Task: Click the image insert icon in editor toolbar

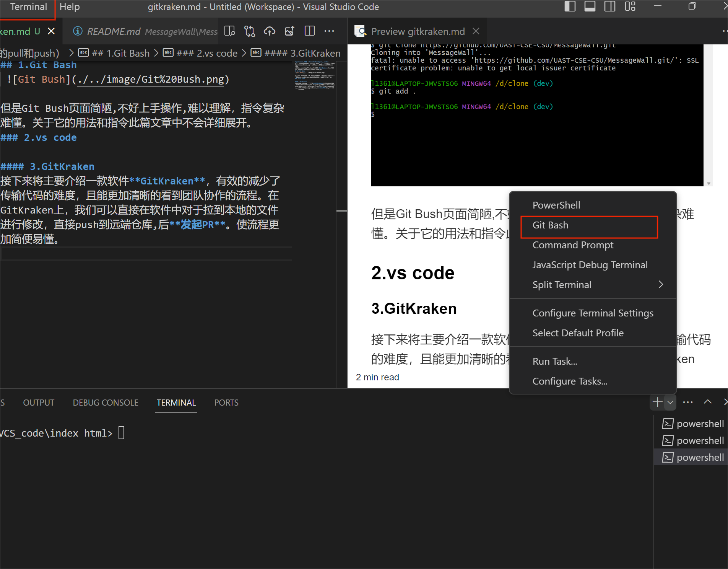Action: click(x=289, y=31)
